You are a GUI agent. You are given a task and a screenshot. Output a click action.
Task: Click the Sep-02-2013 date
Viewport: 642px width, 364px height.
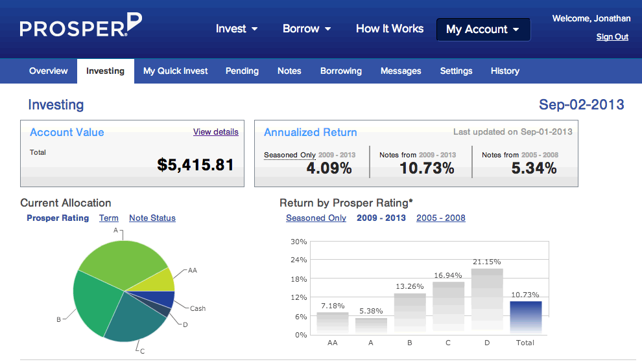[582, 105]
